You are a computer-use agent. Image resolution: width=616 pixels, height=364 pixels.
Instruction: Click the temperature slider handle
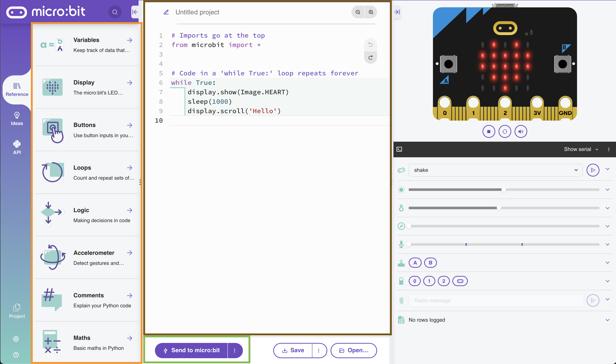tap(499, 208)
